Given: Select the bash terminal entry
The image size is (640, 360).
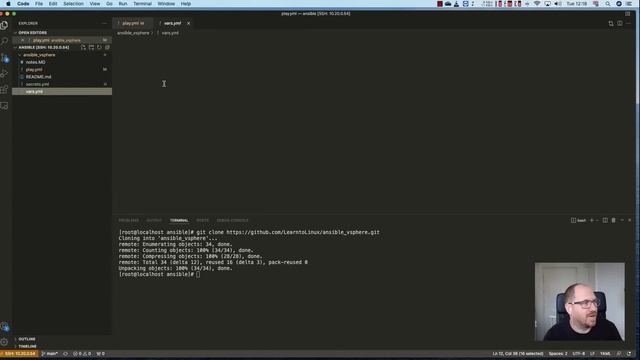Looking at the screenshot, I should coord(578,220).
